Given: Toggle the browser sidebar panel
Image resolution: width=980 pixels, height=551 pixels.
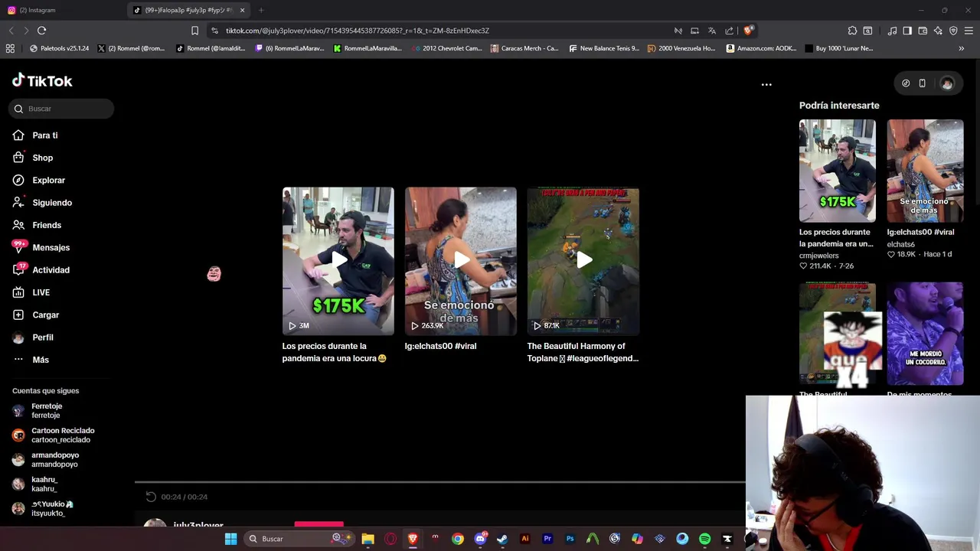Looking at the screenshot, I should (x=907, y=31).
